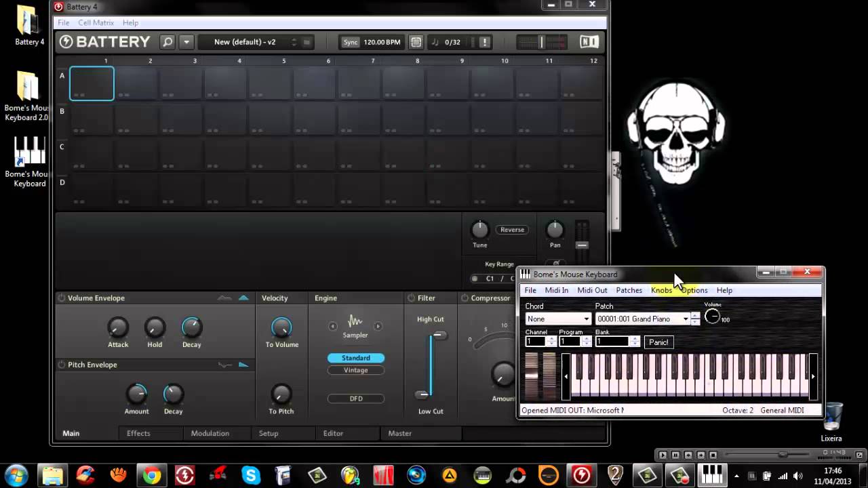This screenshot has height=488, width=868.
Task: Click the To Volume velocity knob
Action: (281, 328)
